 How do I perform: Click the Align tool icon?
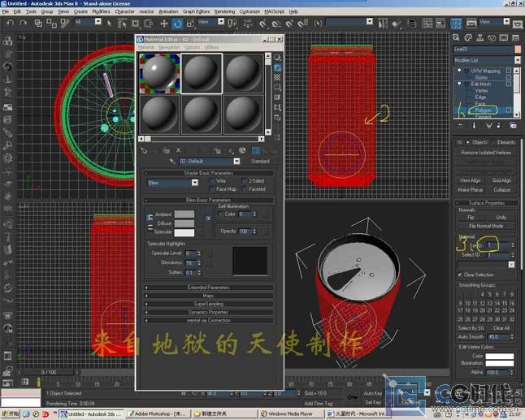tap(397, 24)
